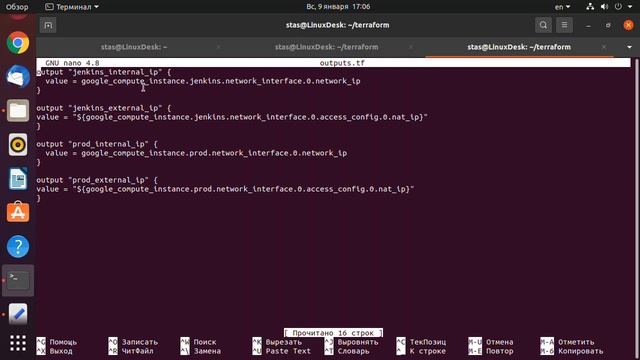Click the Повтор shortcut label

point(500,351)
